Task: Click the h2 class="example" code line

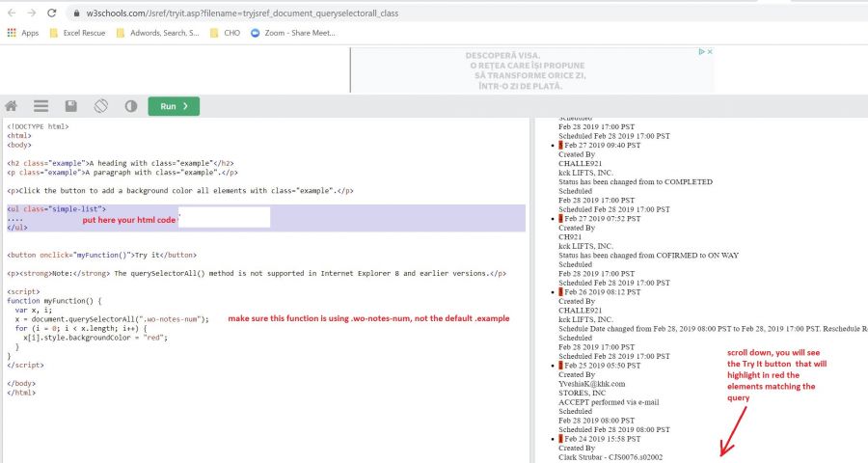Action: (x=121, y=163)
